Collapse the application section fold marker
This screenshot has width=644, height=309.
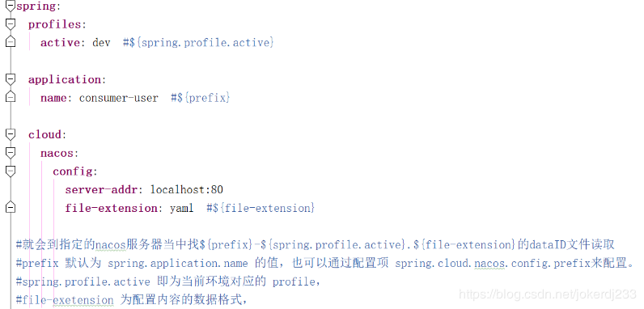coord(11,79)
